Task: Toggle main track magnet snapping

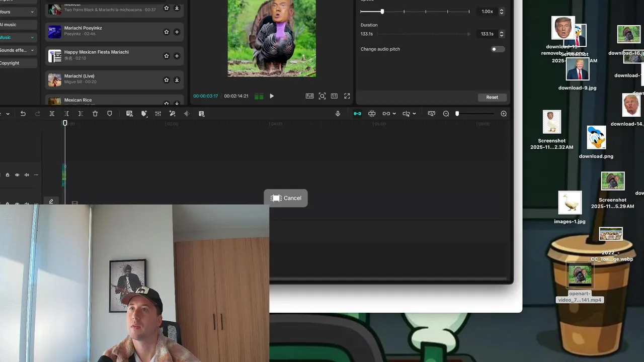Action: 357,114
